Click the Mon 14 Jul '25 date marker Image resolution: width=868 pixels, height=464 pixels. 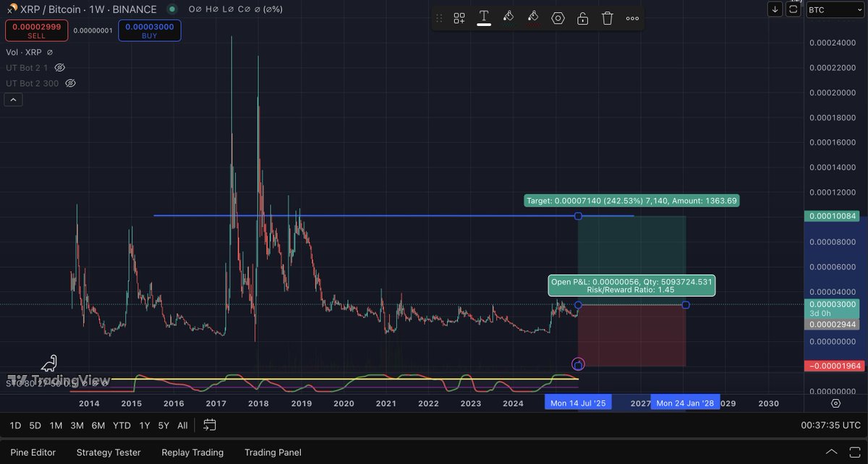tap(578, 403)
